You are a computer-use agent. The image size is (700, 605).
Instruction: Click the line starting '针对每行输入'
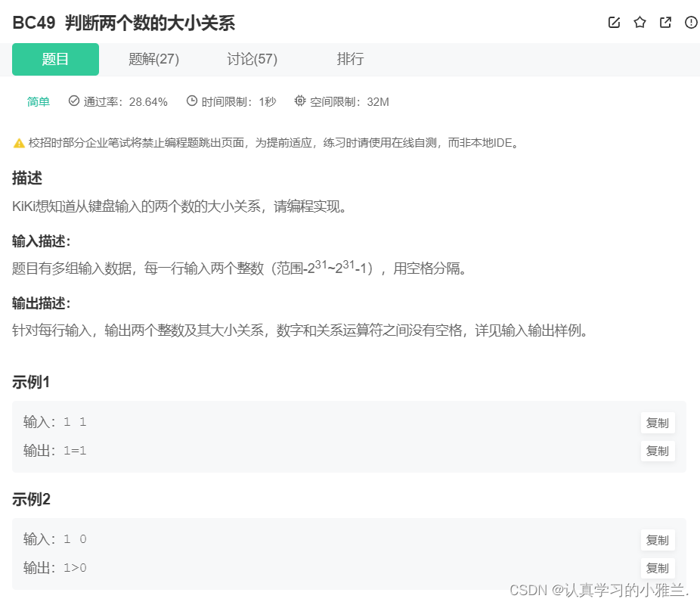coord(299,330)
